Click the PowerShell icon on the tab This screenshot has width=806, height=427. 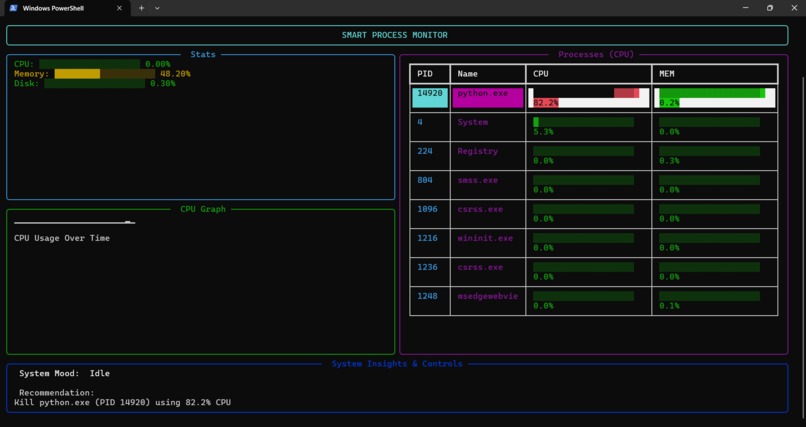[x=14, y=8]
